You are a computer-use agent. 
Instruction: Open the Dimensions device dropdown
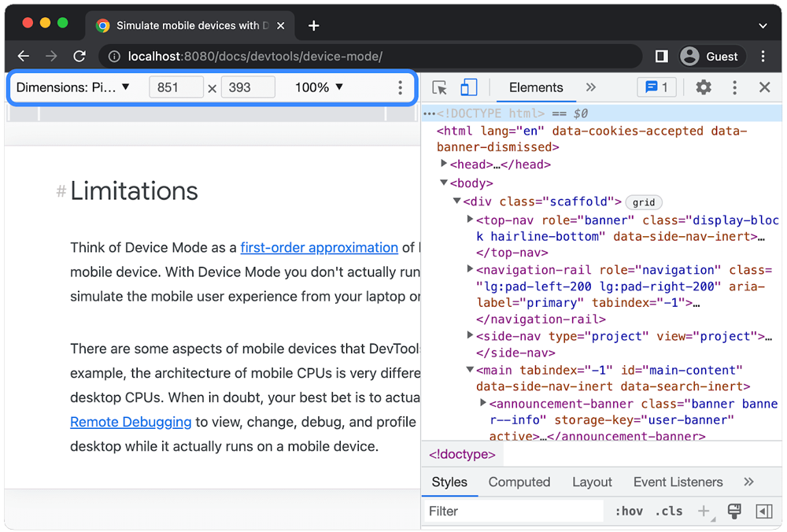coord(72,87)
